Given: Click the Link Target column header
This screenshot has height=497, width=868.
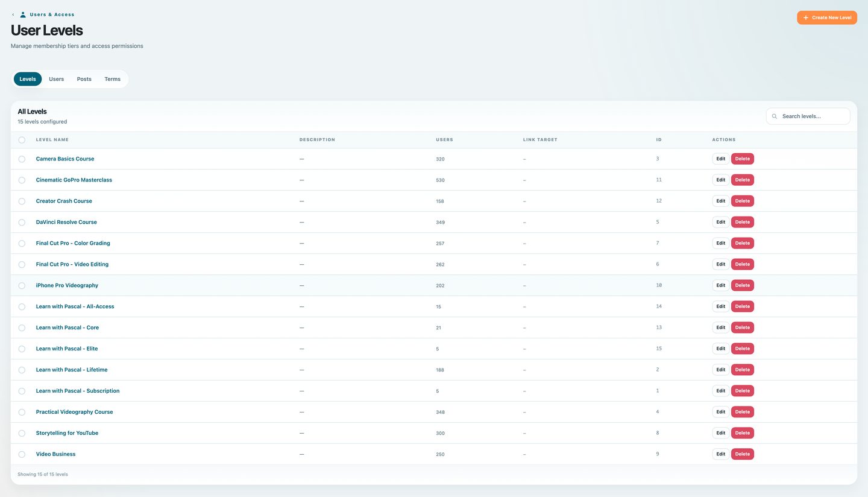Looking at the screenshot, I should tap(540, 140).
